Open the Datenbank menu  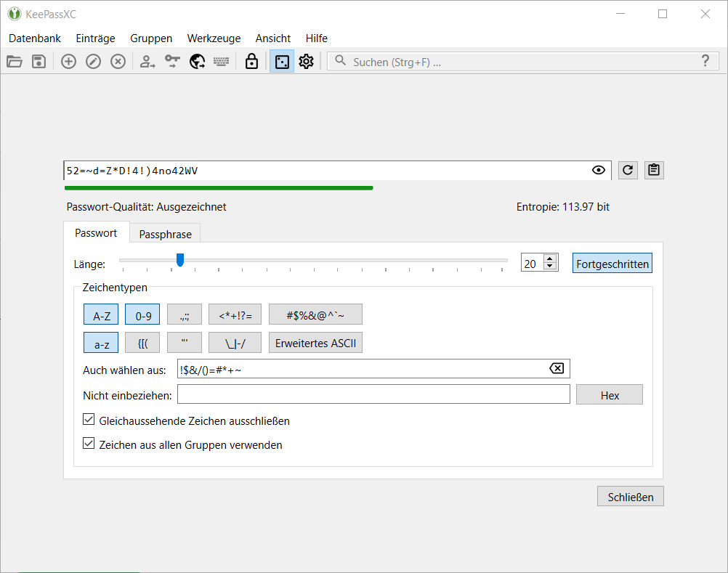tap(35, 38)
